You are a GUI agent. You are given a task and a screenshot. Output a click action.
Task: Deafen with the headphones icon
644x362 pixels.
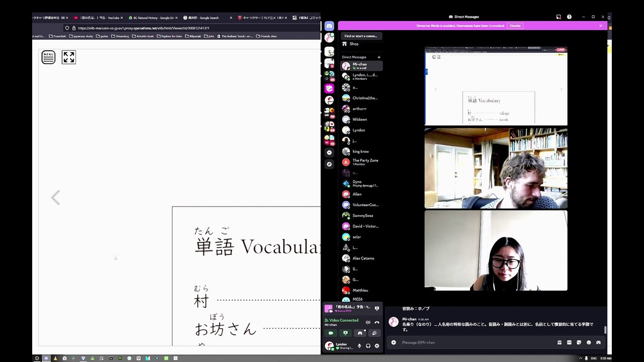(368, 346)
